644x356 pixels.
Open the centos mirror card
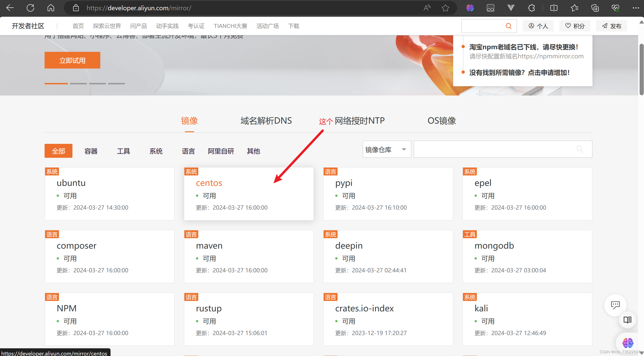pyautogui.click(x=209, y=183)
